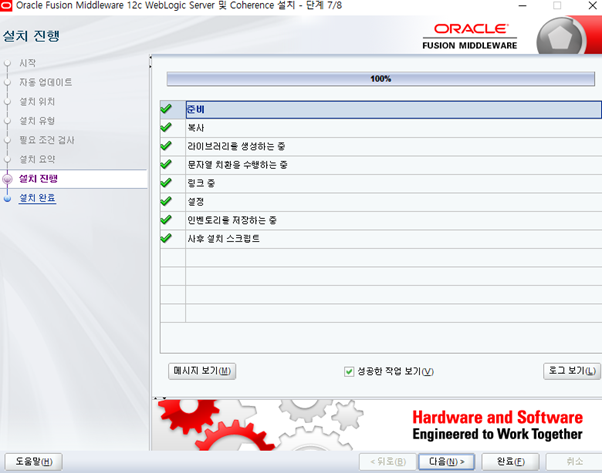Open messages with 메시지 보기(M) button

point(202,371)
